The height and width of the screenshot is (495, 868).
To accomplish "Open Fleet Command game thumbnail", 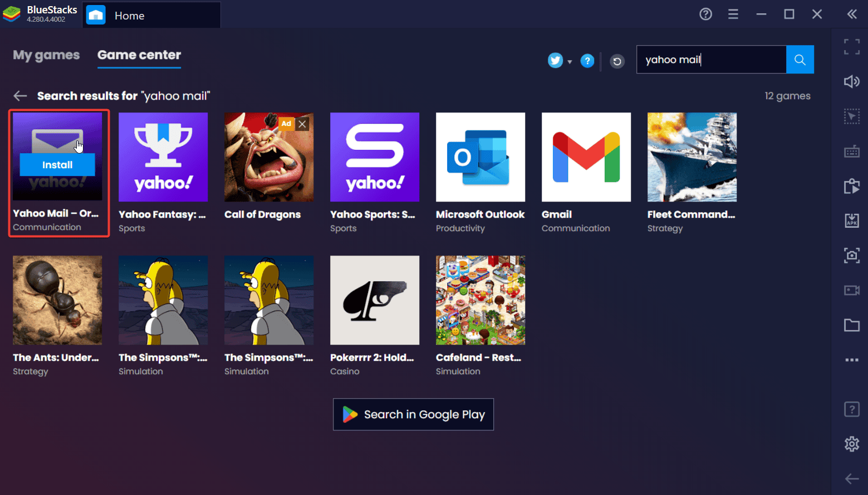I will [692, 157].
